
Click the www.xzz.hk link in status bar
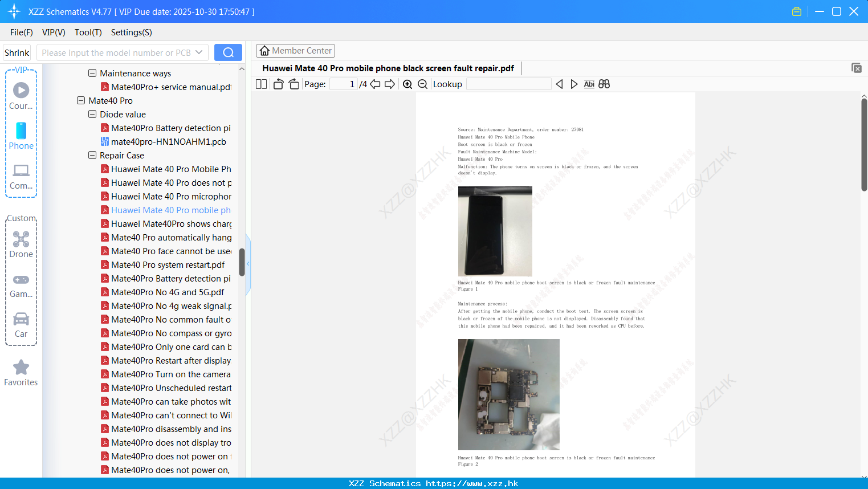pos(472,483)
